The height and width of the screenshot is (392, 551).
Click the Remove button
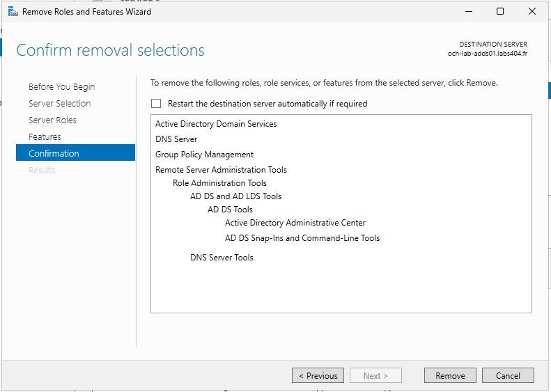450,375
